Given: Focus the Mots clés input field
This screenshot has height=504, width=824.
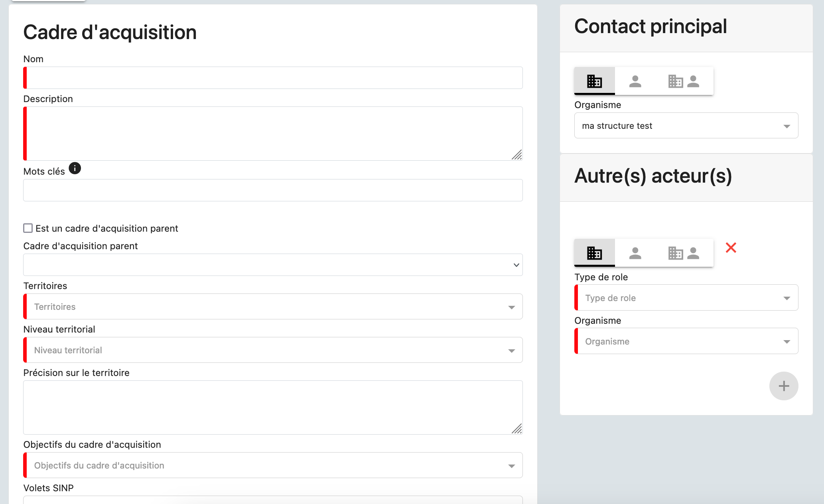Looking at the screenshot, I should tap(273, 190).
